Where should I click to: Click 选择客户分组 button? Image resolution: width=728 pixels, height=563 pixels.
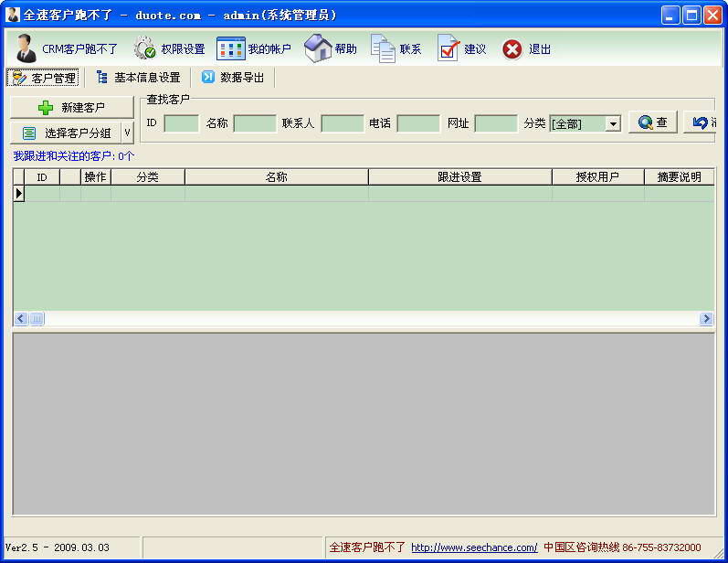click(66, 133)
